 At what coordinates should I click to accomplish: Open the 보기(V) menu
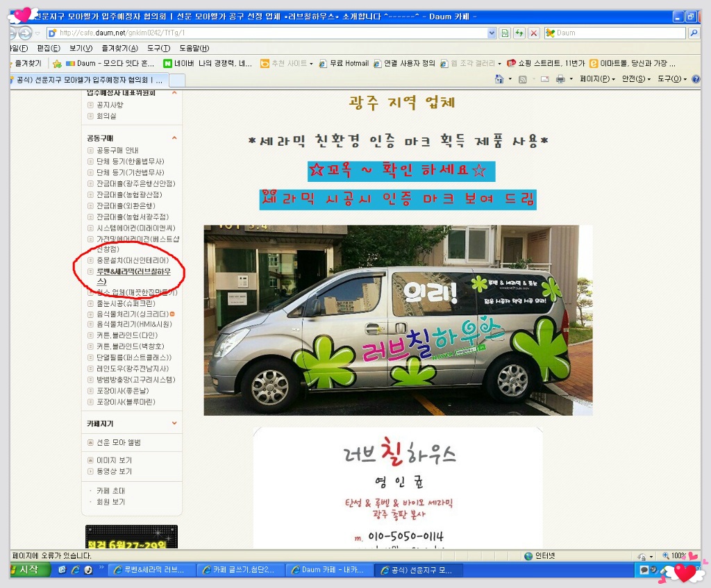(81, 48)
